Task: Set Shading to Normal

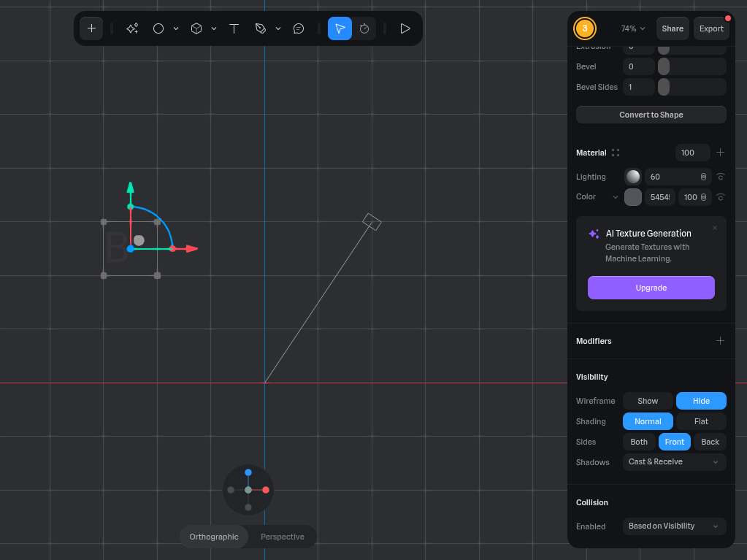Action: click(x=648, y=421)
